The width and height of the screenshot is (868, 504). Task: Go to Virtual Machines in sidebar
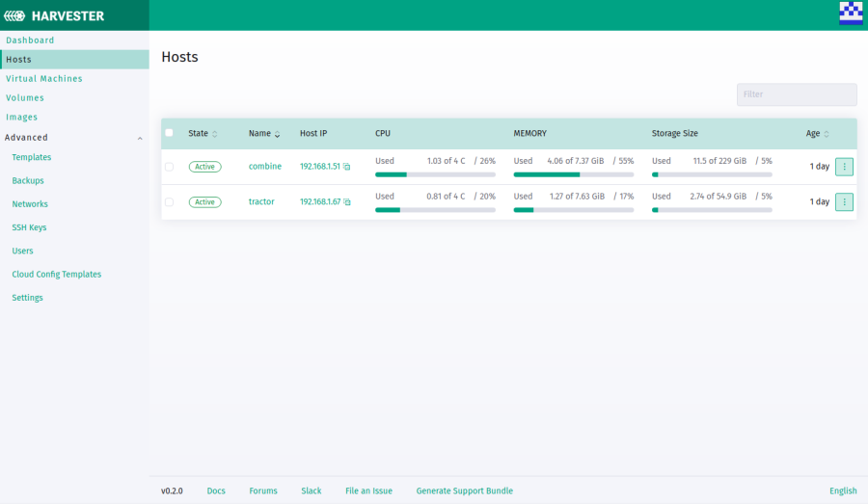click(44, 79)
